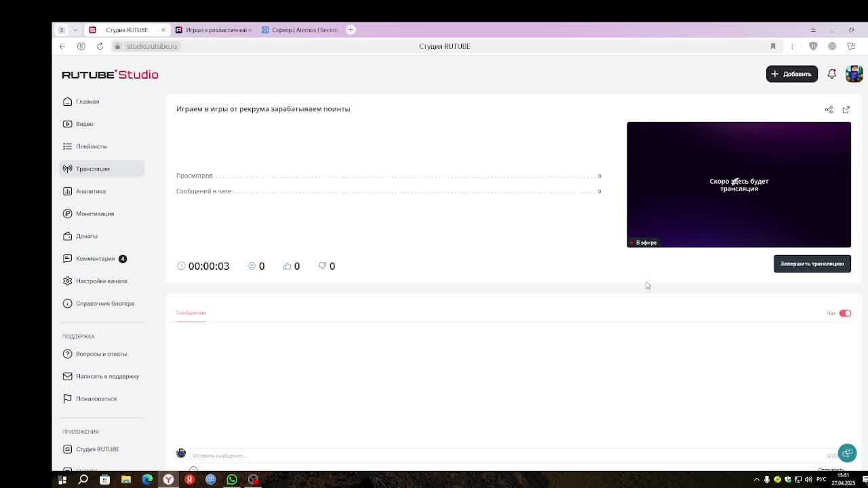
Task: Close the Студия RUTUBE tab
Action: coord(163,30)
